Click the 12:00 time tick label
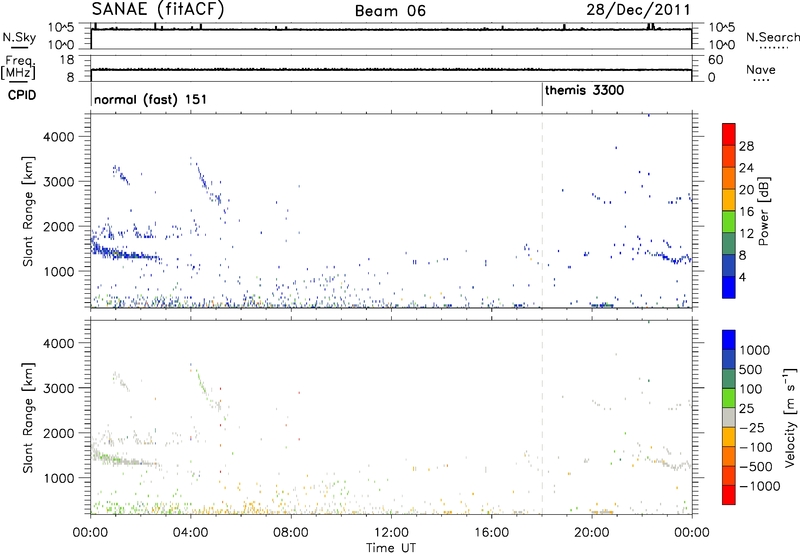 (391, 533)
